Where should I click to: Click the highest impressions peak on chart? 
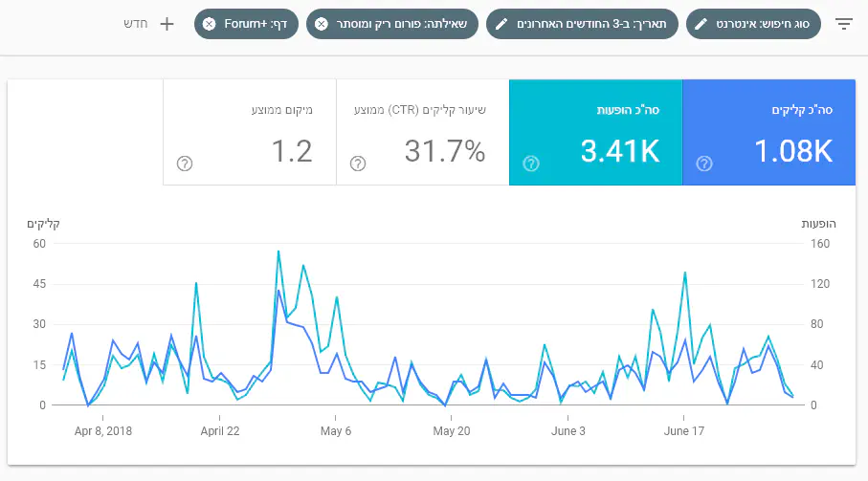278,251
